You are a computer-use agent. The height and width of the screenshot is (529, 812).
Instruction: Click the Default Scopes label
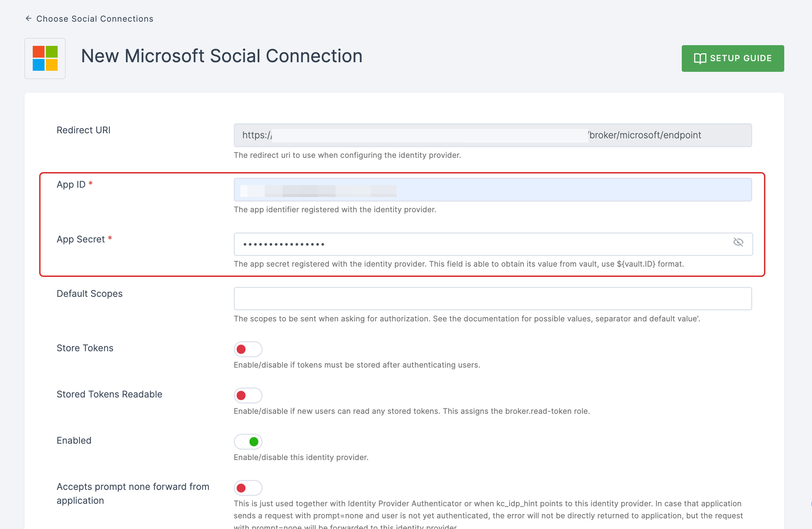point(90,294)
